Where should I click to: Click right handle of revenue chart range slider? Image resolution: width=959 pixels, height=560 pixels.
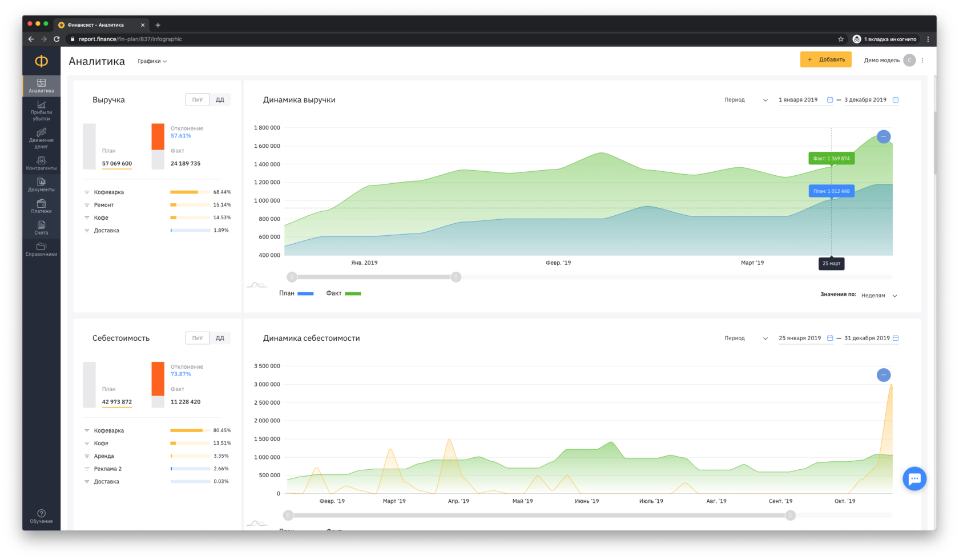coord(456,277)
